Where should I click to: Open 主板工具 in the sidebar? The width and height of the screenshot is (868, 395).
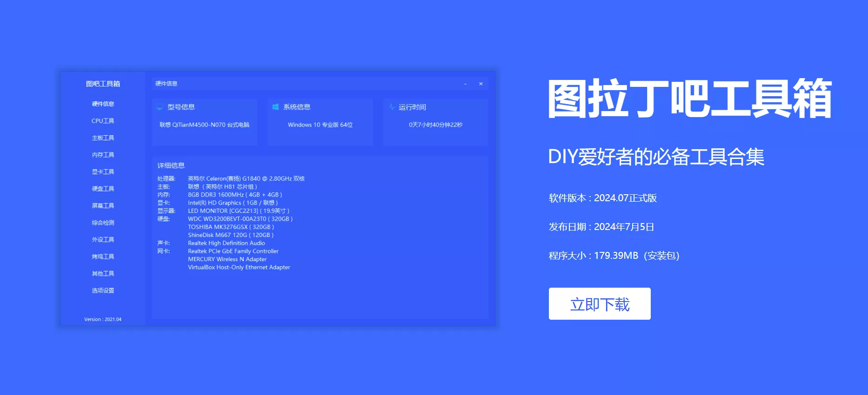[103, 138]
